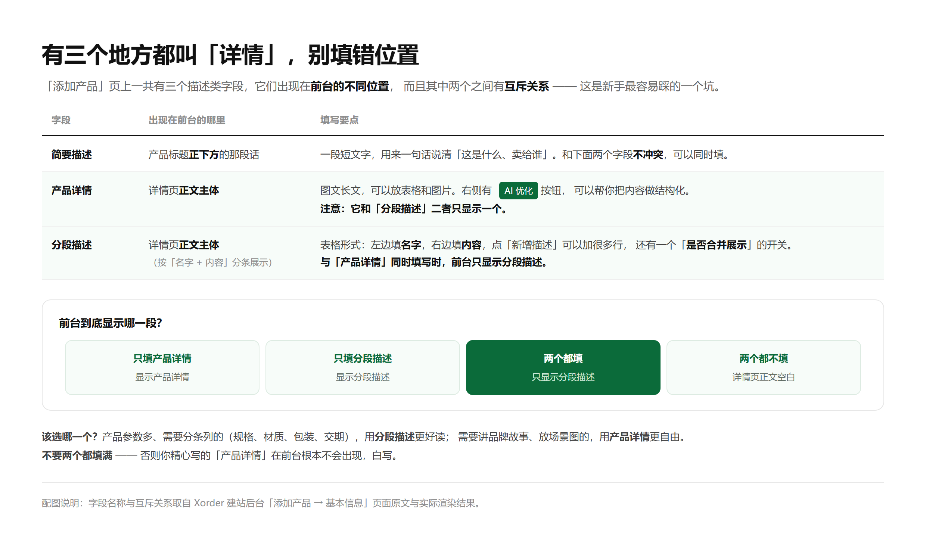The height and width of the screenshot is (560, 926).
Task: Select the '两个都不填' card
Action: 764,367
